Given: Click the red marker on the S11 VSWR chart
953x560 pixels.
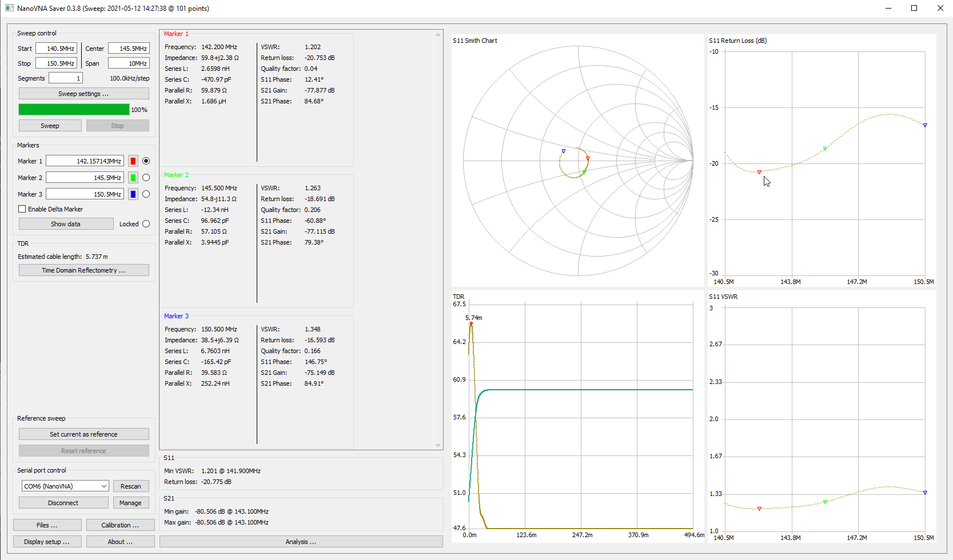Looking at the screenshot, I should point(759,509).
